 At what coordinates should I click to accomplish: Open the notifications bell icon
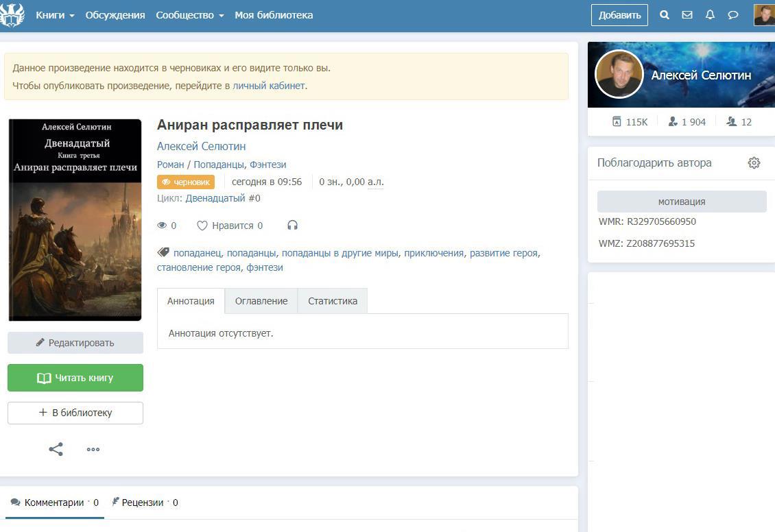[710, 15]
